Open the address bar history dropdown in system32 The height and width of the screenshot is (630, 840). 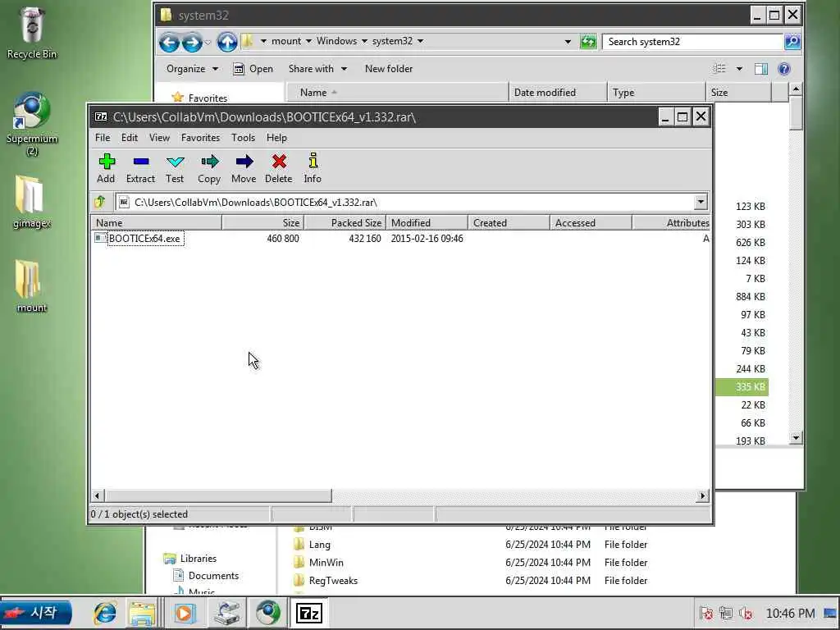[568, 41]
